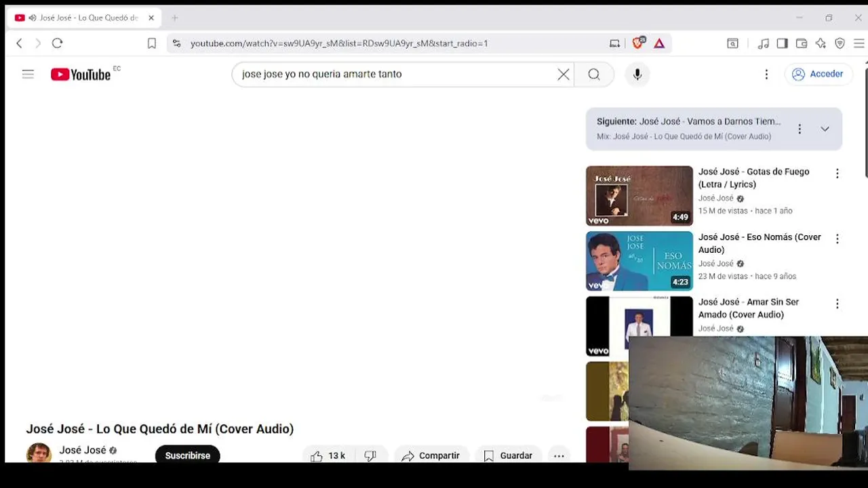Go back to the previous page
This screenshot has width=868, height=488.
pos(19,43)
